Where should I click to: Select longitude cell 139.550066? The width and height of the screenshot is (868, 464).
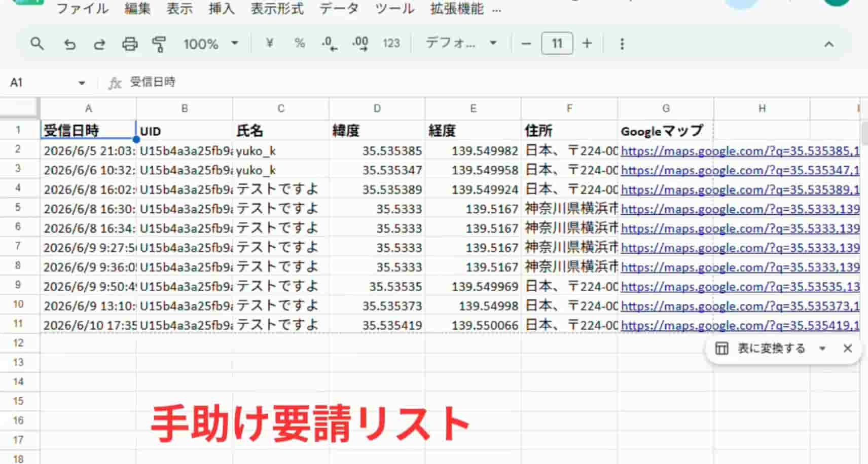[473, 325]
